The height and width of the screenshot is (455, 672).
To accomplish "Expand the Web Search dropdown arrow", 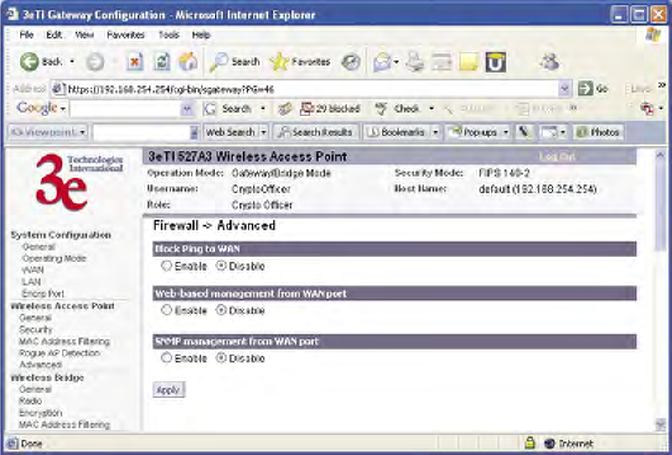I will pyautogui.click(x=264, y=132).
